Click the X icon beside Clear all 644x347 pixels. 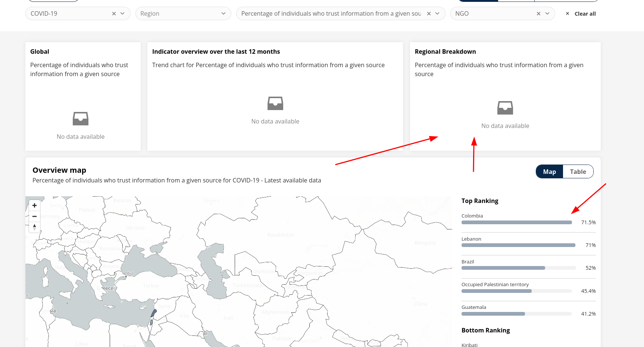coord(567,13)
